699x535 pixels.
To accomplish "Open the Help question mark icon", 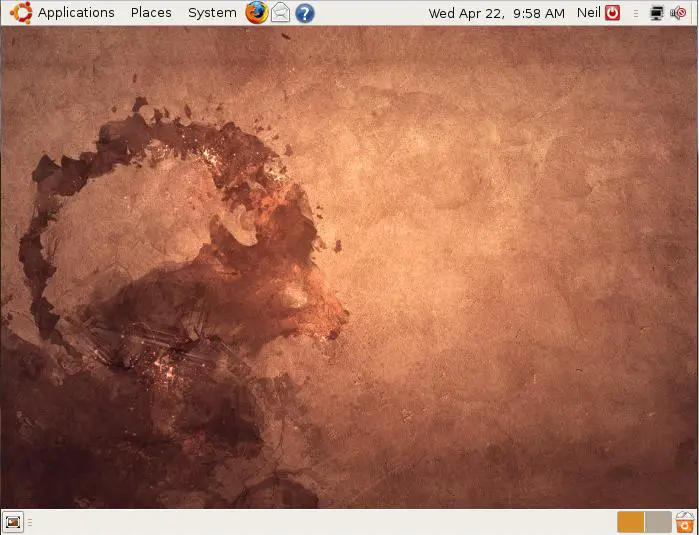I will [305, 13].
